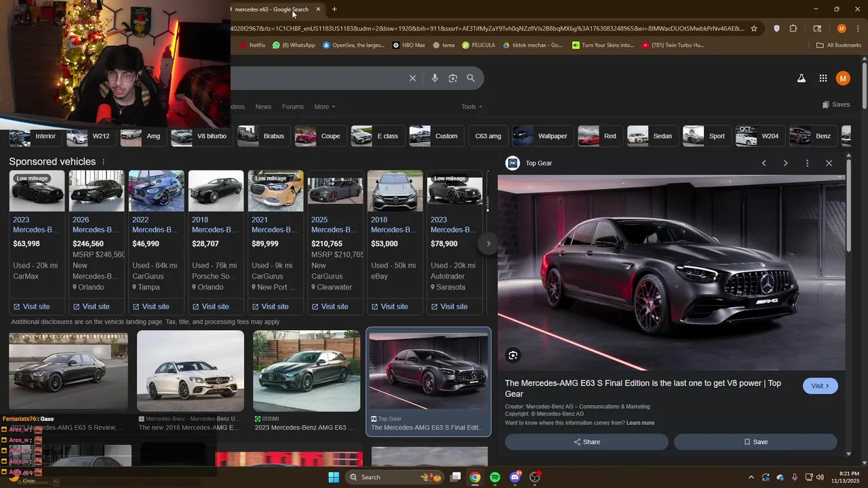
Task: Show hidden system tray icons
Action: (751, 477)
